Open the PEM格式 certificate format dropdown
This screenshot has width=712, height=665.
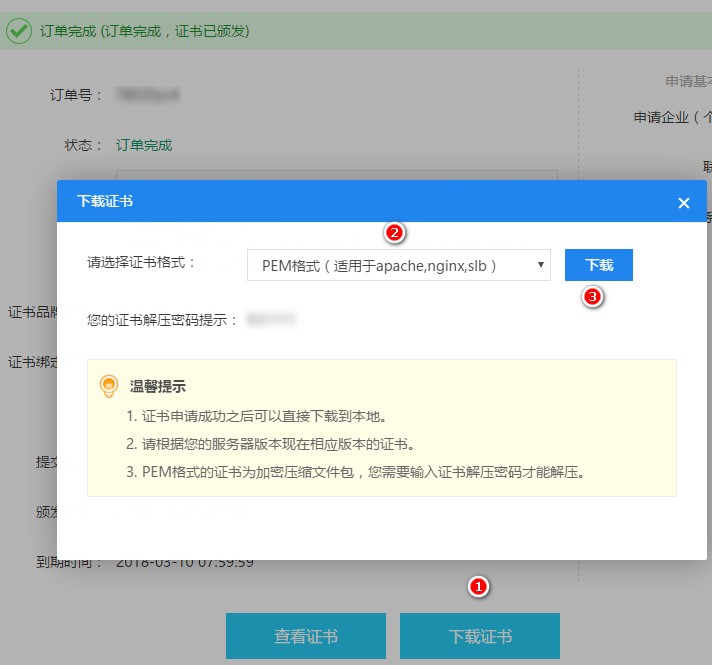398,265
